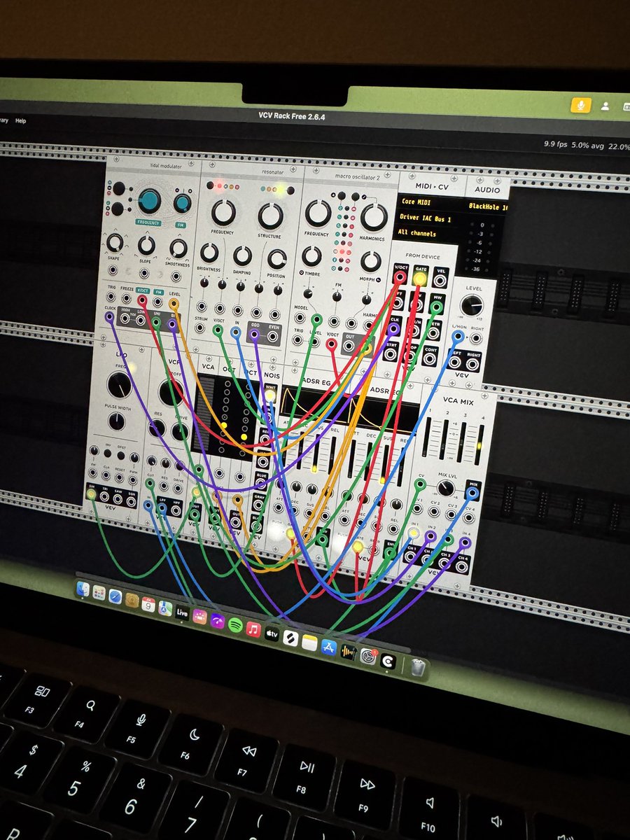
Task: Open the BlackHole audio device selector
Action: click(x=488, y=207)
